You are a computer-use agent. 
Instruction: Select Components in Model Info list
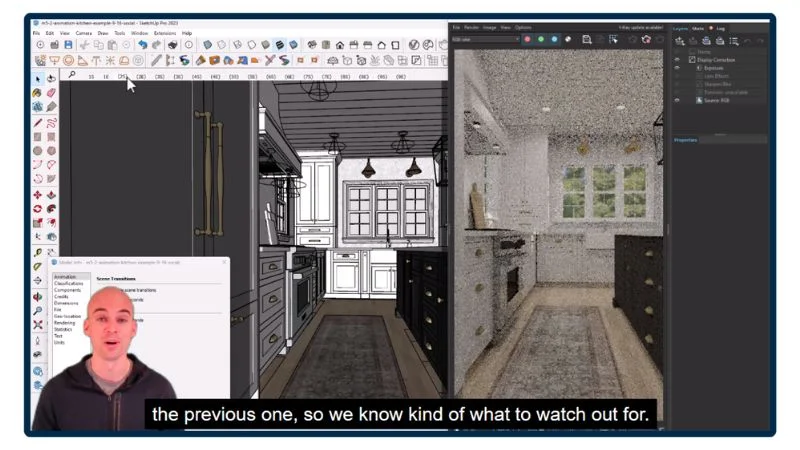67,290
